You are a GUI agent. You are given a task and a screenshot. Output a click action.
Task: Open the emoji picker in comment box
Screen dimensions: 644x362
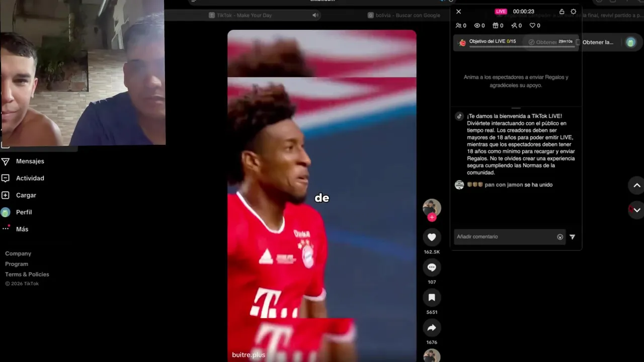(x=560, y=237)
